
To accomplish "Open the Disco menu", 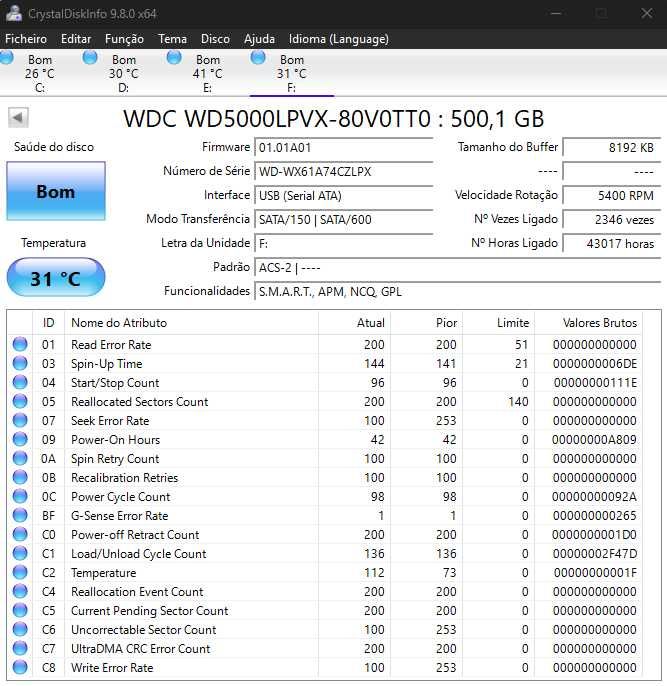I will click(x=215, y=39).
